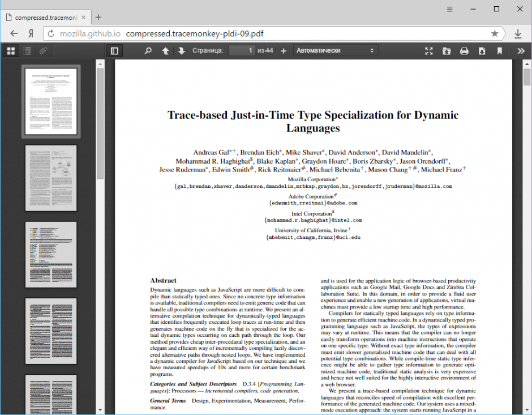Image resolution: width=532 pixels, height=415 pixels.
Task: Click the @intel.com email line
Action: tap(313, 220)
